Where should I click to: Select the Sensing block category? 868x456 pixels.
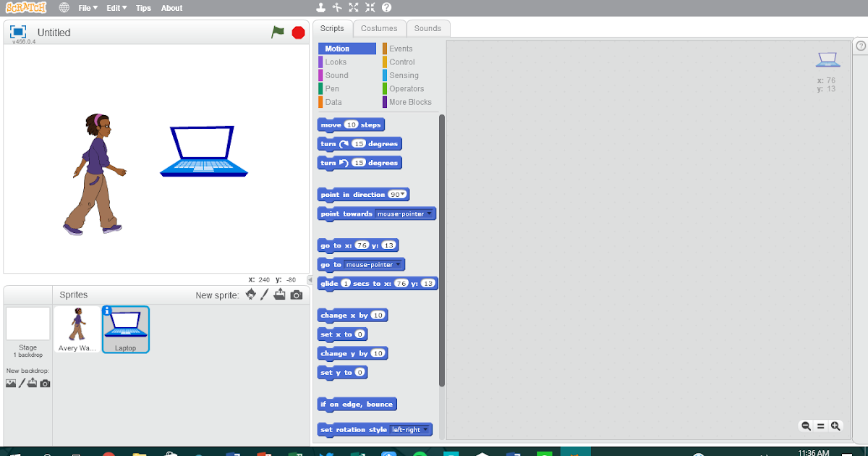pyautogui.click(x=404, y=75)
